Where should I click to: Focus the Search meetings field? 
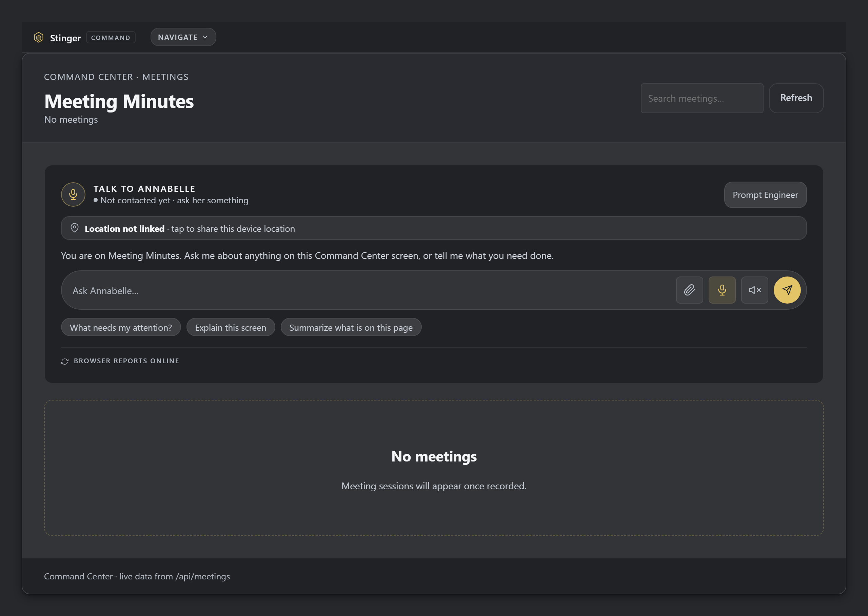coord(702,98)
